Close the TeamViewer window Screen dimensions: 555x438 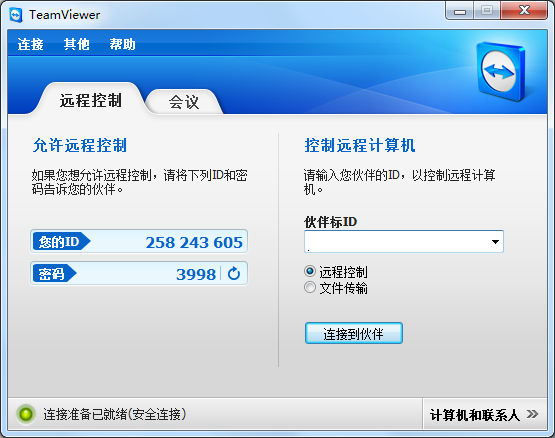click(x=524, y=11)
